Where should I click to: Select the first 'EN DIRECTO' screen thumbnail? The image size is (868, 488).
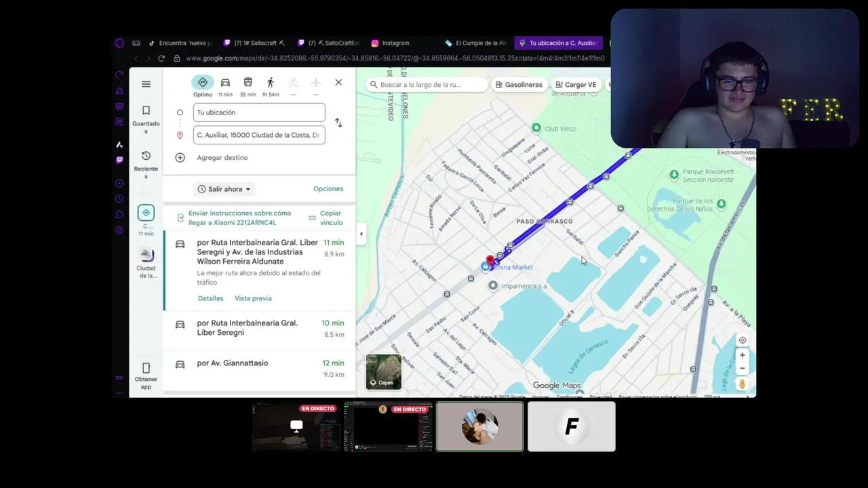point(296,426)
